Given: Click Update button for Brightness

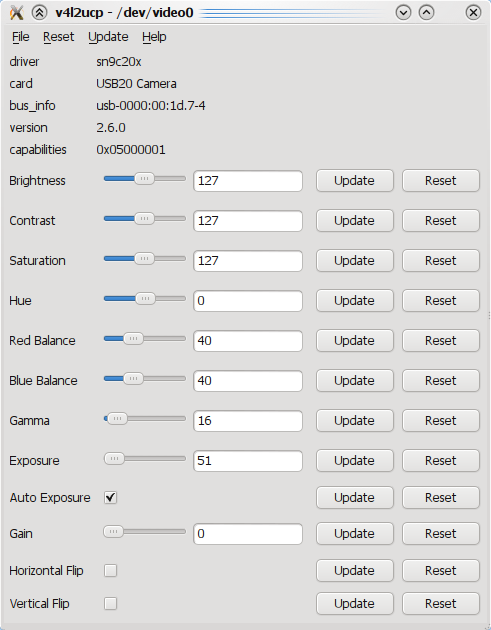Looking at the screenshot, I should (354, 181).
